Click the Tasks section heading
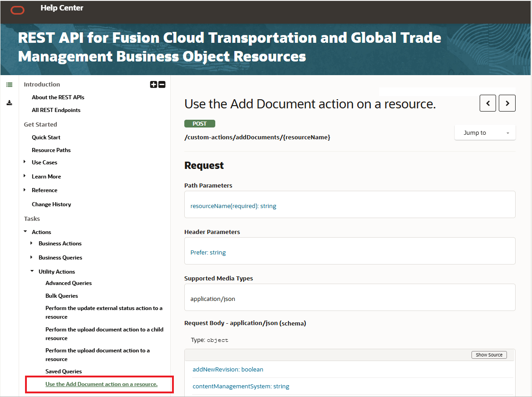The image size is (532, 397). (32, 219)
